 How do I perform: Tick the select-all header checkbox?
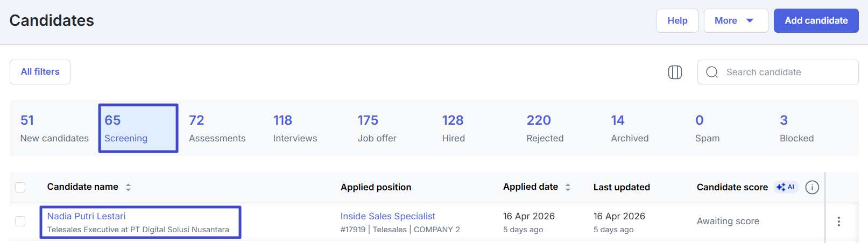tap(20, 187)
